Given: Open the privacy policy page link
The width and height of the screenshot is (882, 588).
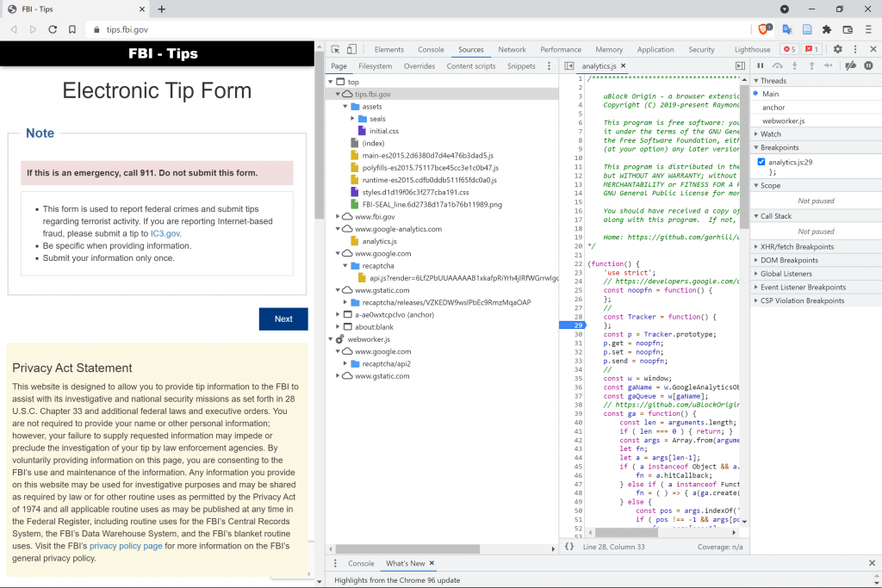Looking at the screenshot, I should (x=126, y=546).
